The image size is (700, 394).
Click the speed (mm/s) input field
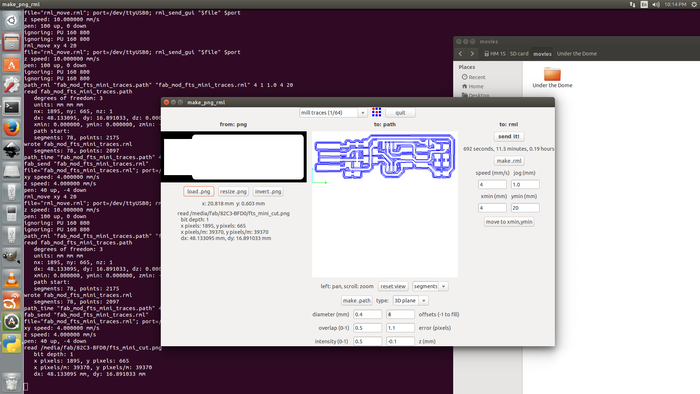coord(492,184)
